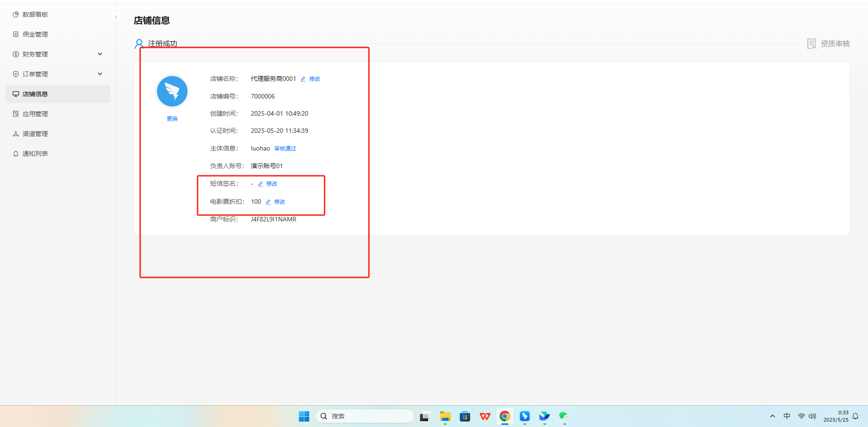
Task: Click the store logo avatar image
Action: pos(172,91)
